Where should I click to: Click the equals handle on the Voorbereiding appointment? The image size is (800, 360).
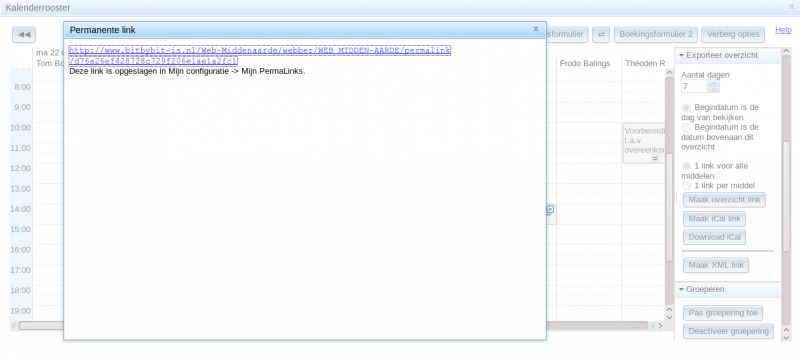point(655,159)
